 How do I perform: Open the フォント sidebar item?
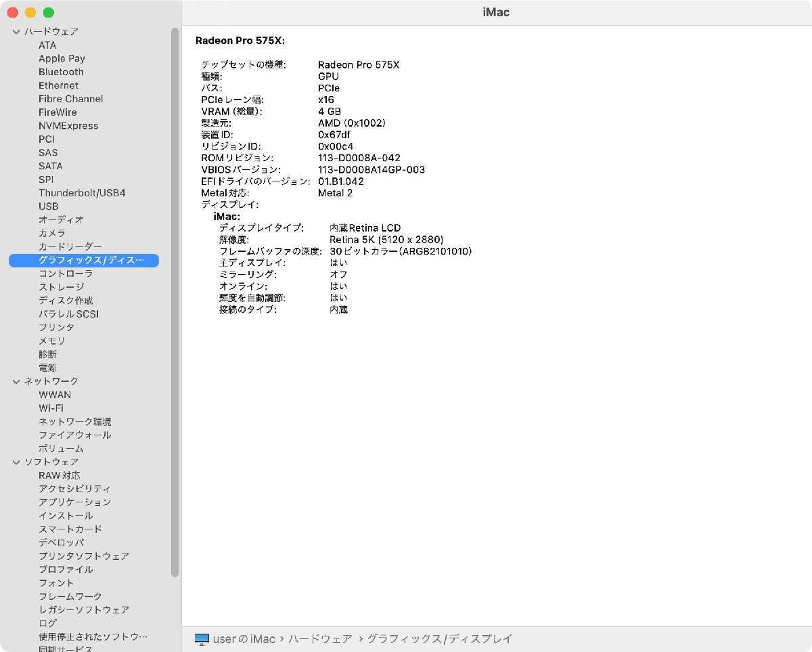pos(56,583)
